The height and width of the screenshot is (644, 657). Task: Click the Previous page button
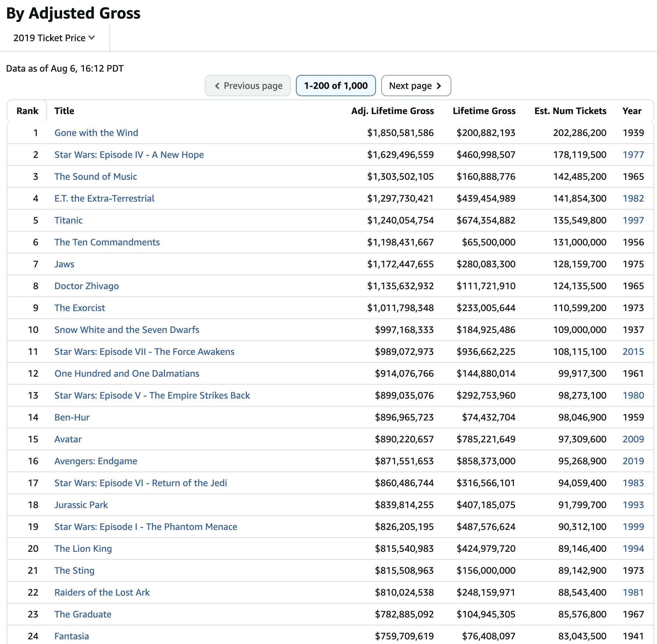pyautogui.click(x=248, y=86)
